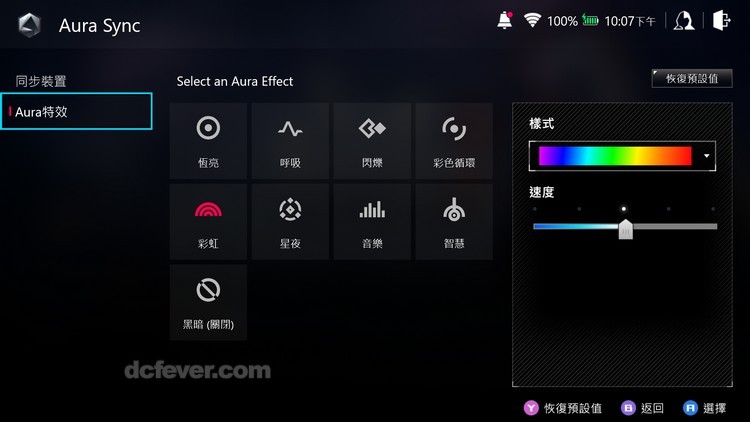Open the Armoury Crate logo home
Viewport: 750px width, 422px height.
[30, 25]
